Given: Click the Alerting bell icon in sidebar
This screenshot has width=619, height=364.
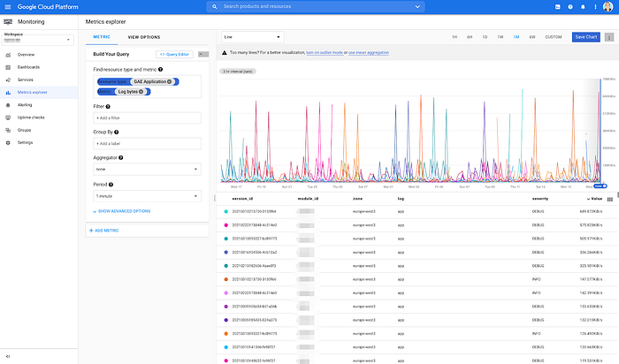Looking at the screenshot, I should pos(8,105).
